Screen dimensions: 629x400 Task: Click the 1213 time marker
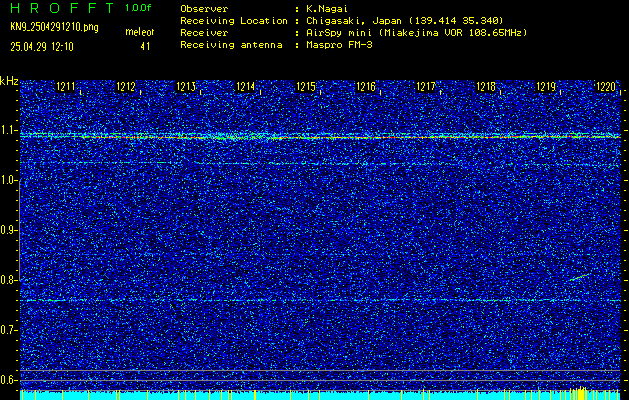(186, 86)
